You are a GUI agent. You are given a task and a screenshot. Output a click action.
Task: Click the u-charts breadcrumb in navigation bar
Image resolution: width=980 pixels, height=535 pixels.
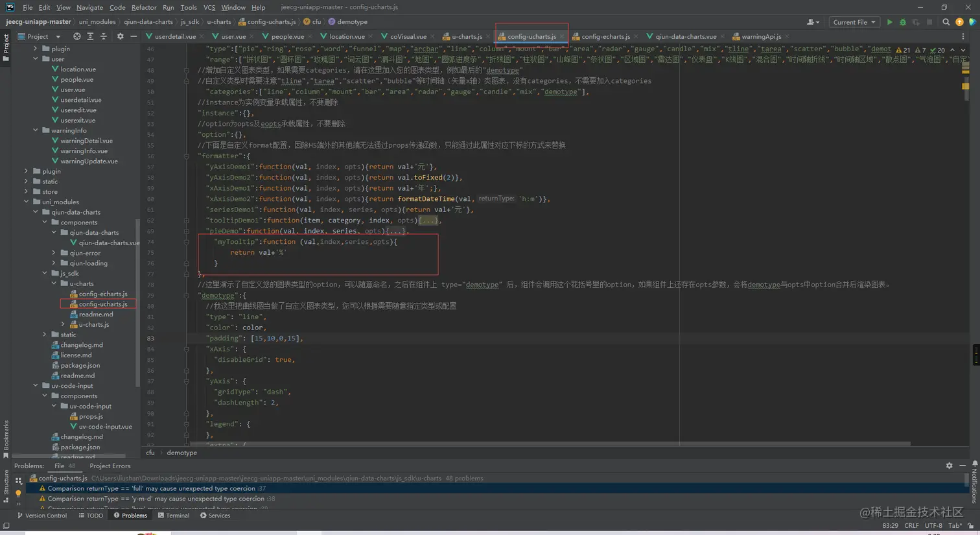click(x=218, y=22)
